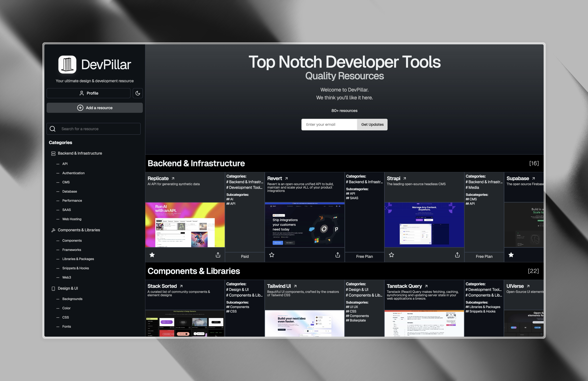Click the external arrow icon beside Strapi
The width and height of the screenshot is (588, 381).
404,178
